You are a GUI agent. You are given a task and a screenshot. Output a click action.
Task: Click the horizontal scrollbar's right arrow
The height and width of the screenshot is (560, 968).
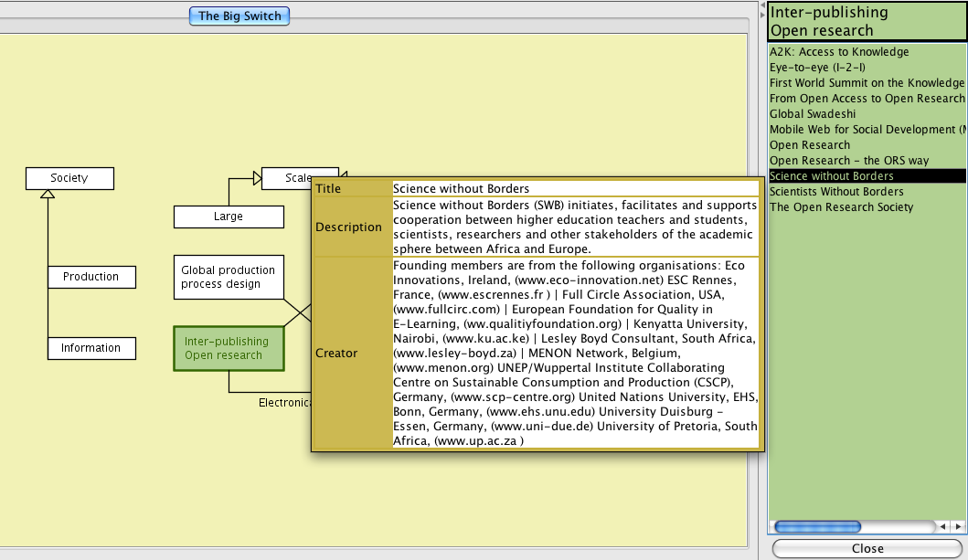pos(957,527)
